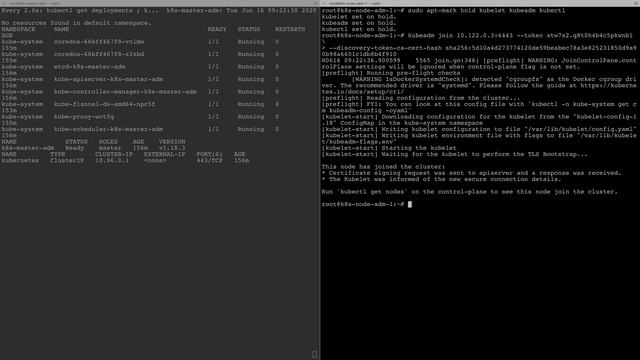Click '[kubelet-start] Starting the kubelet' line
Image resolution: width=640 pixels, height=360 pixels.
click(x=389, y=148)
